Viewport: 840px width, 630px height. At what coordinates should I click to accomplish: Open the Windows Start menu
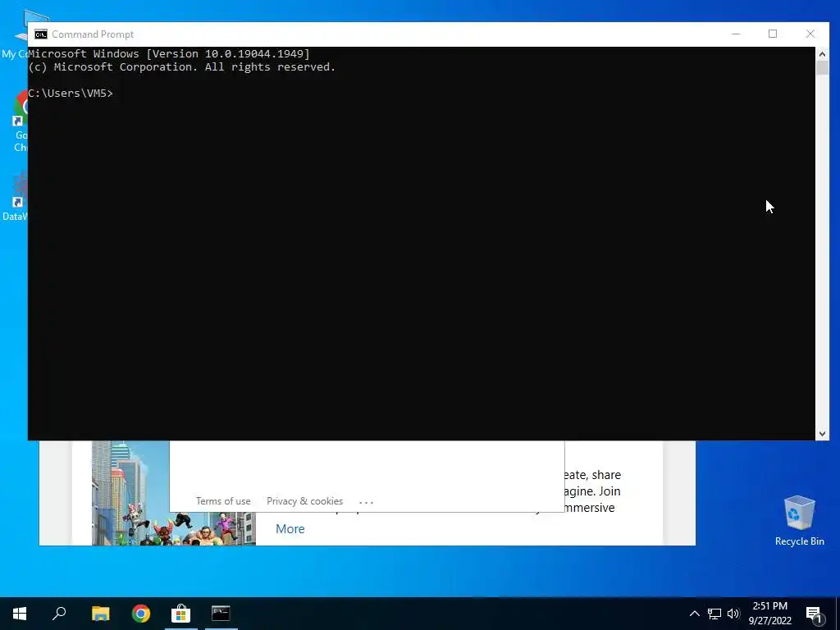coord(20,614)
